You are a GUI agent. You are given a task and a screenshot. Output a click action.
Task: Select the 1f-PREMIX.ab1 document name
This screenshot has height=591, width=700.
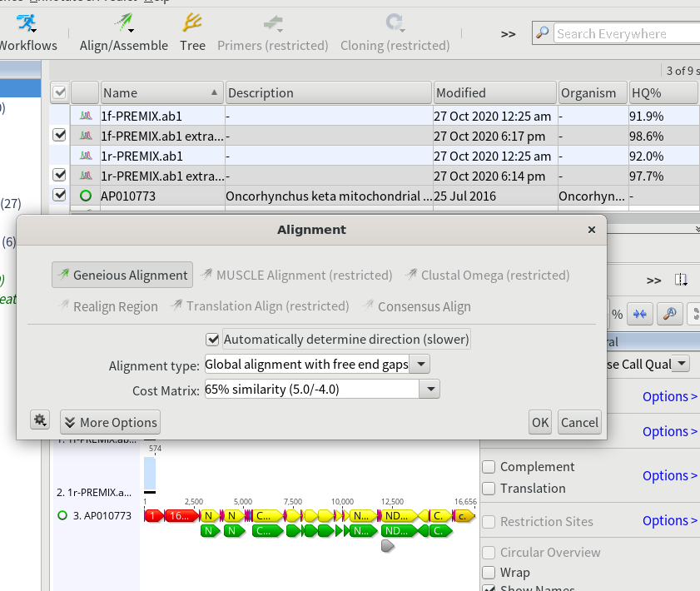[x=141, y=116]
